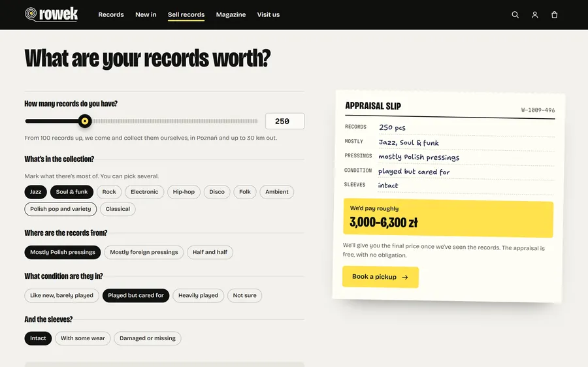Choose Mostly Polish pressings option
The height and width of the screenshot is (367, 588).
point(63,252)
